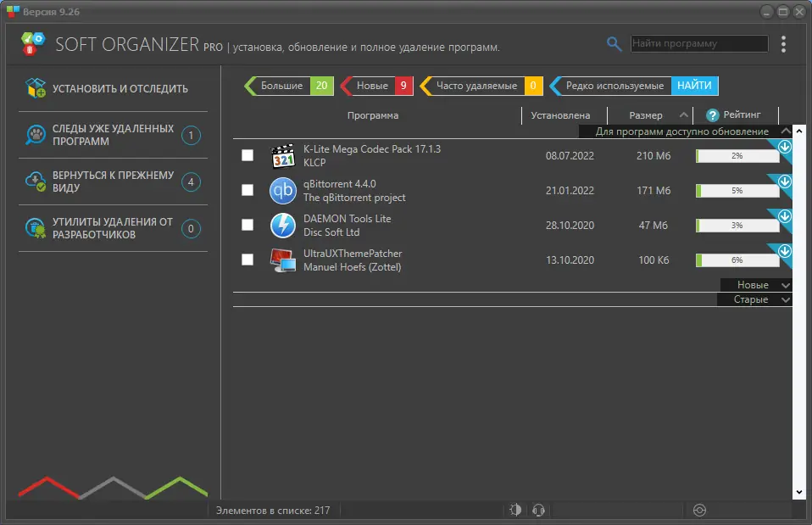Click the rating help question mark icon
This screenshot has height=525, width=812.
pos(713,115)
